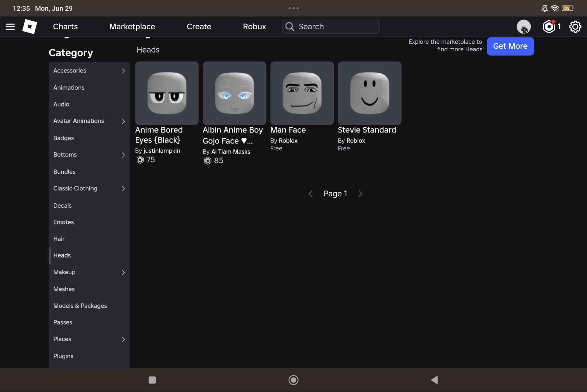
Task: Click the 'Page 1' label
Action: (335, 194)
